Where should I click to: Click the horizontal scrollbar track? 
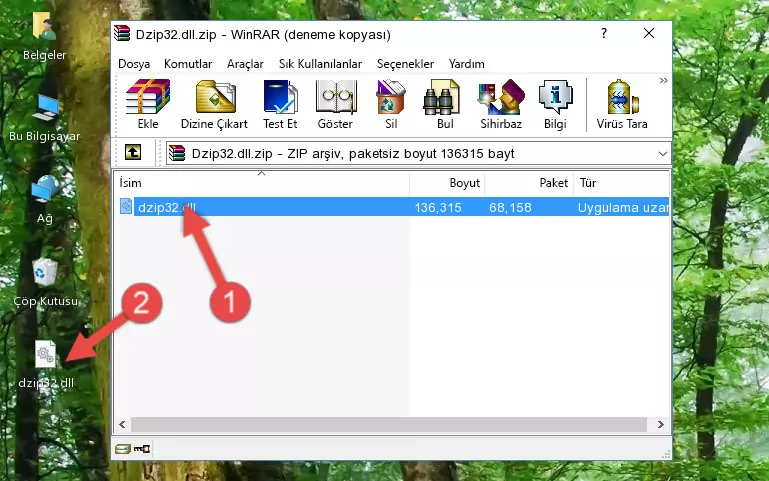389,425
